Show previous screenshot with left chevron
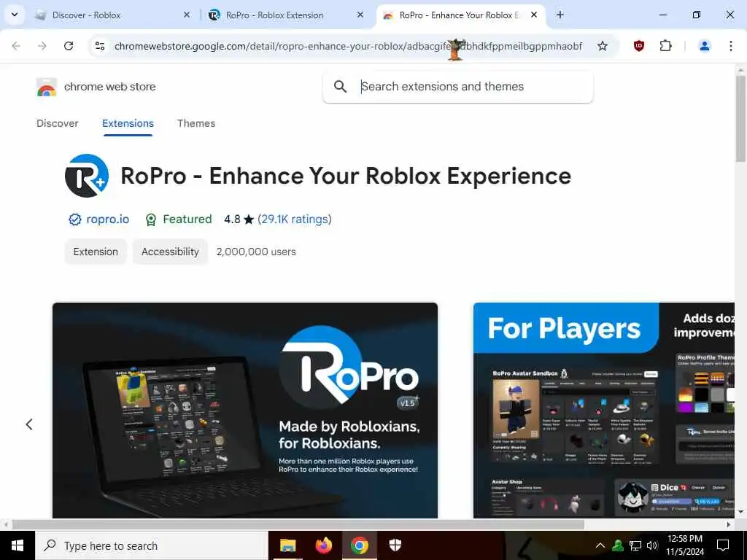Viewport: 747px width, 560px height. coord(29,424)
